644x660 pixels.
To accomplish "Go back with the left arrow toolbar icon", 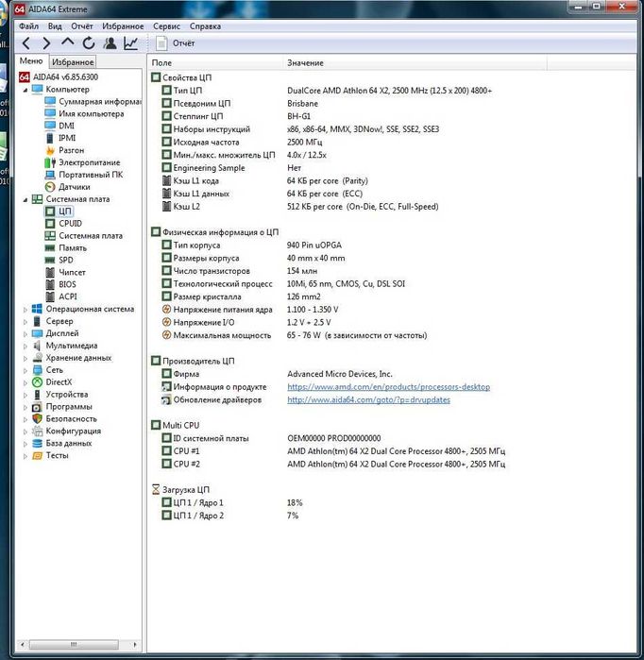I will pos(26,43).
